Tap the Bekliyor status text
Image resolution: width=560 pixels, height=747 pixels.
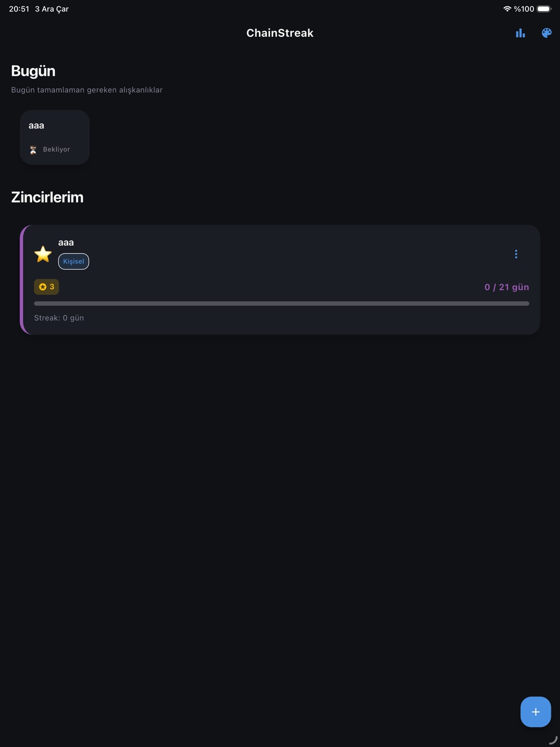pyautogui.click(x=56, y=149)
